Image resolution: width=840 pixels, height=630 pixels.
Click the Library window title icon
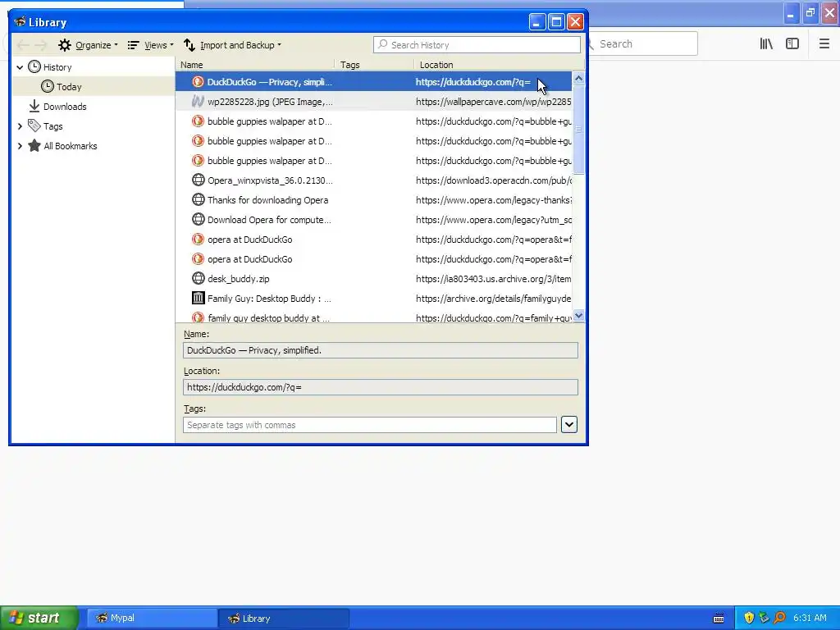coord(20,21)
